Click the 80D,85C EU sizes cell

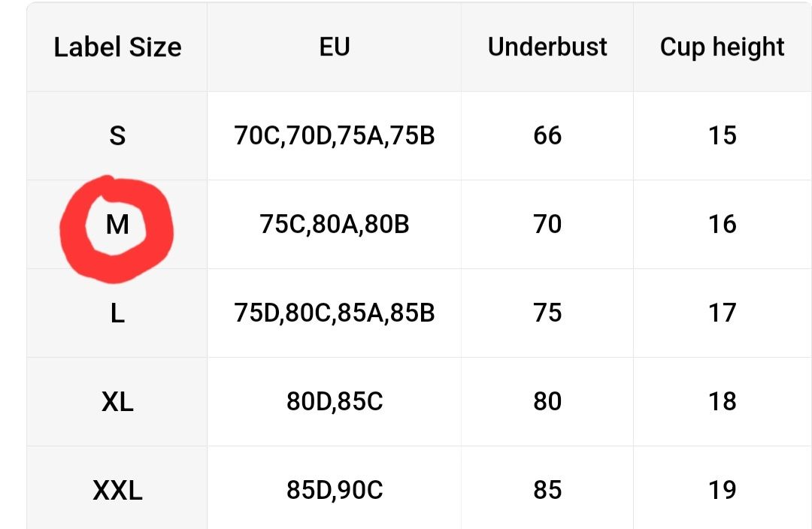[335, 402]
